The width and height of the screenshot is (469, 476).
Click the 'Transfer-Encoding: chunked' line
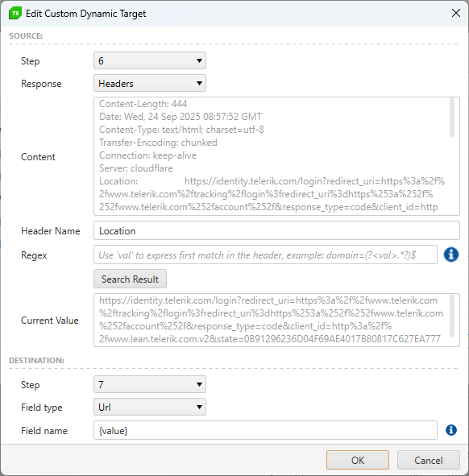tap(158, 143)
